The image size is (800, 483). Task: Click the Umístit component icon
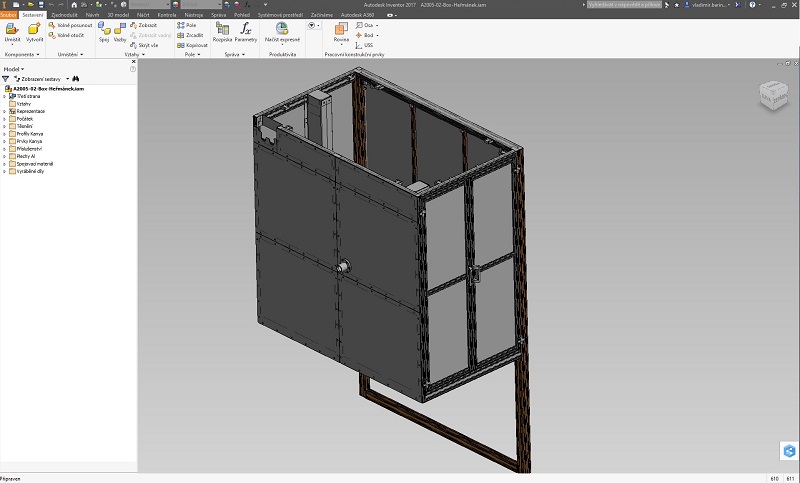pyautogui.click(x=11, y=31)
